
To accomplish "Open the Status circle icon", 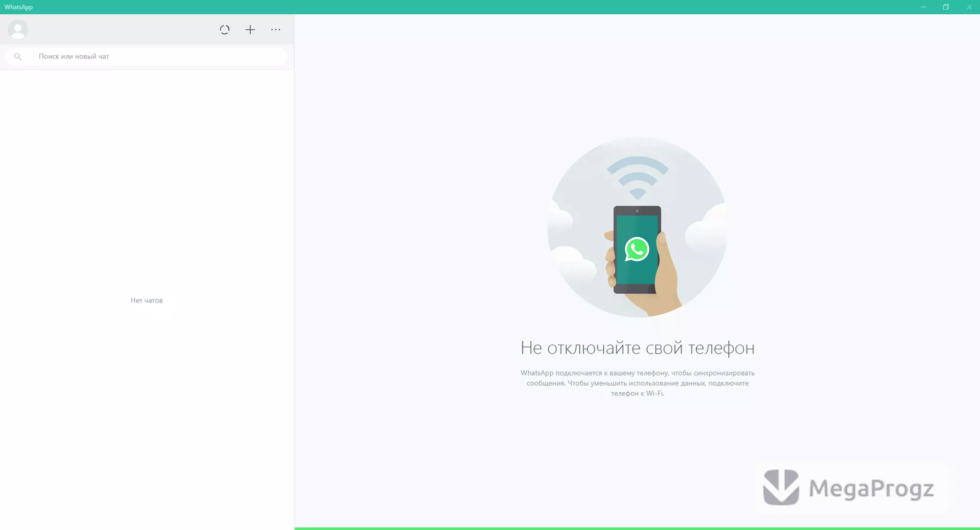I will (225, 30).
